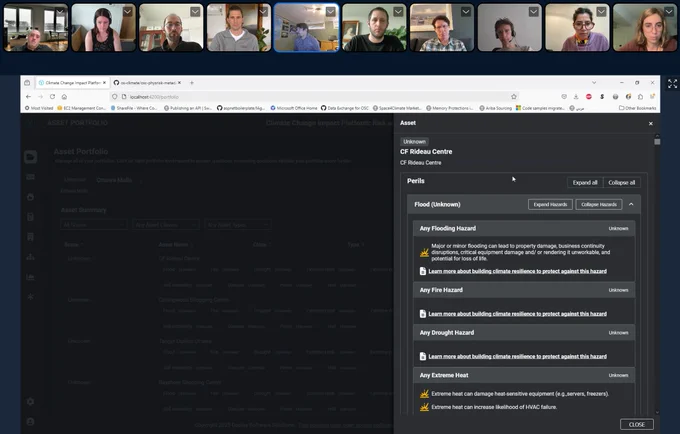The height and width of the screenshot is (434, 680).
Task: Open the Code samples migrate bookmark
Action: click(x=540, y=108)
